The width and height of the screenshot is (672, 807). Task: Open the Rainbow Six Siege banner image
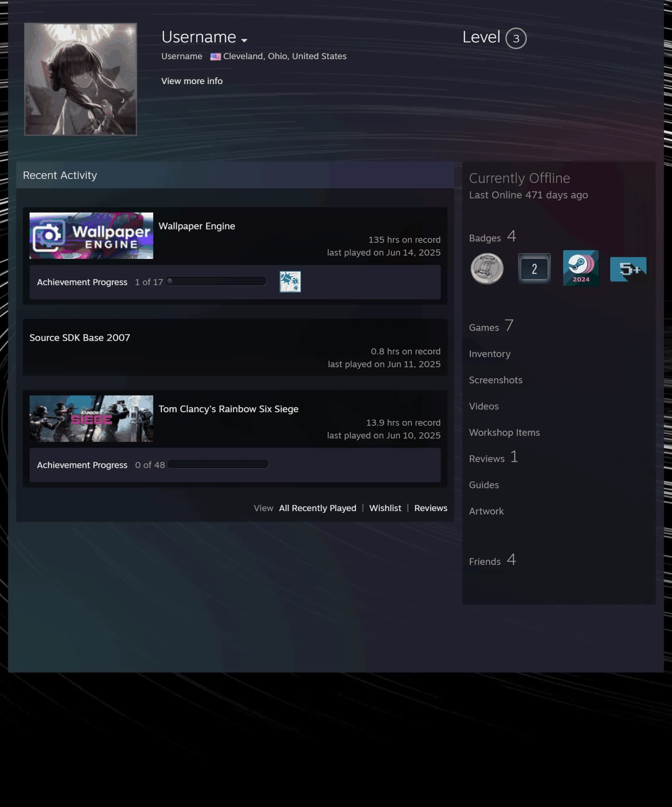91,418
